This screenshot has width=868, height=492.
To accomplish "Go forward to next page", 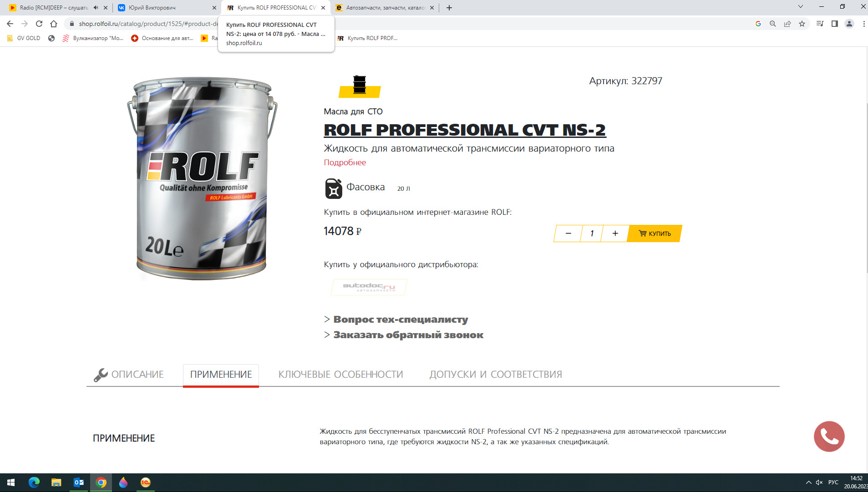I will [25, 24].
